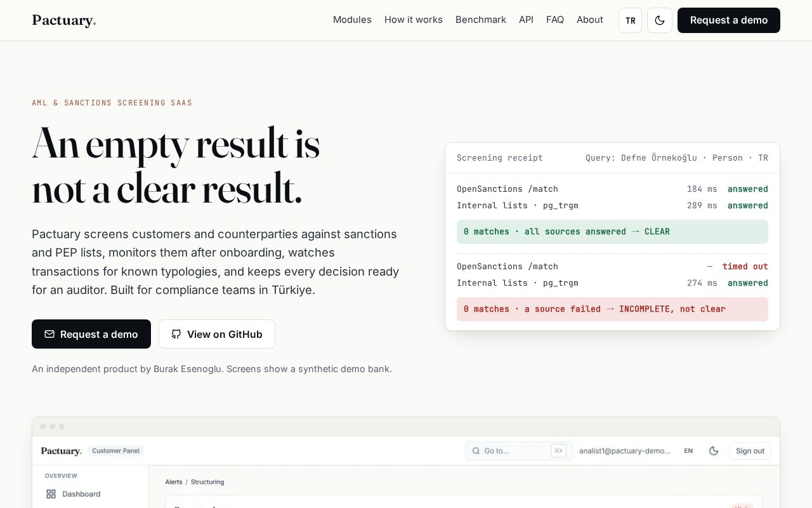Click the '274 ms' latency value

[702, 283]
